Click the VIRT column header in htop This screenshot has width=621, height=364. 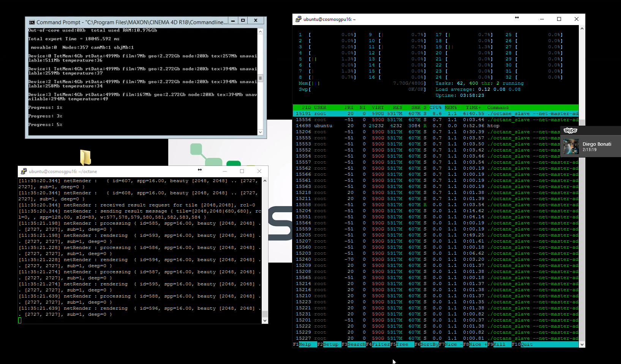pos(378,108)
